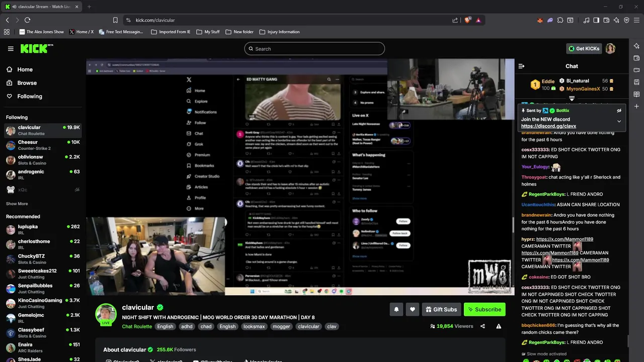Click the report warning triangle icon
The width and height of the screenshot is (644, 362).
coord(499,326)
